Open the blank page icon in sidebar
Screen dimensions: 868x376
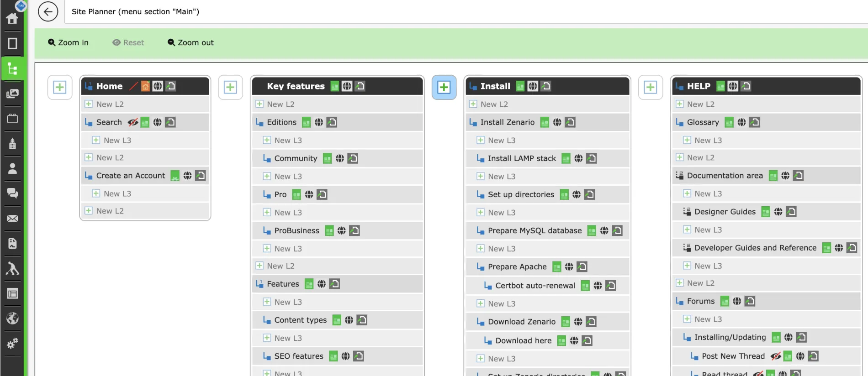pos(12,43)
